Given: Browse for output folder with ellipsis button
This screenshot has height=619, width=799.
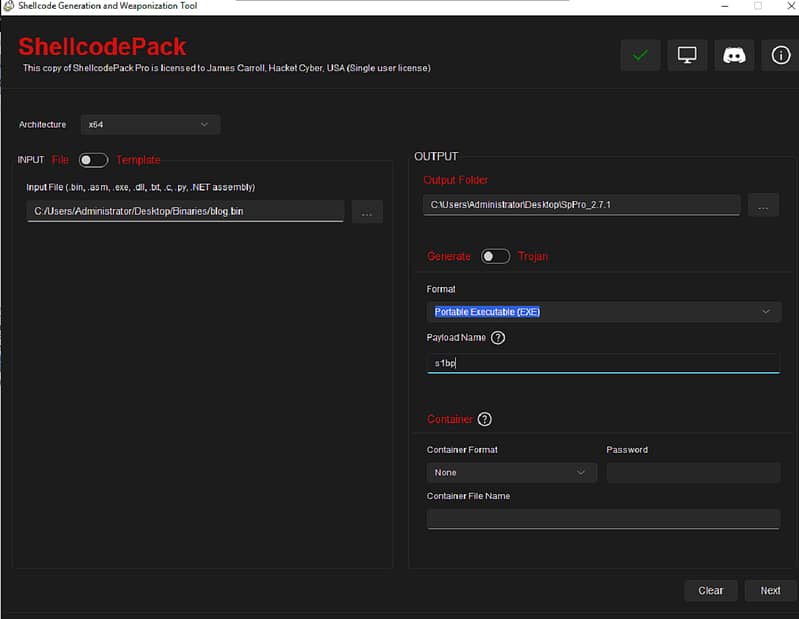Looking at the screenshot, I should 763,205.
